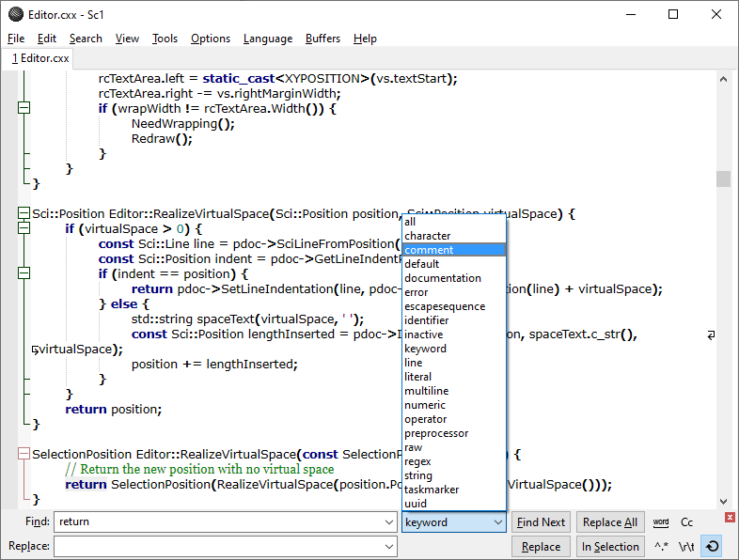Select 'preprocessor' in the style list
This screenshot has width=739, height=560.
point(454,433)
